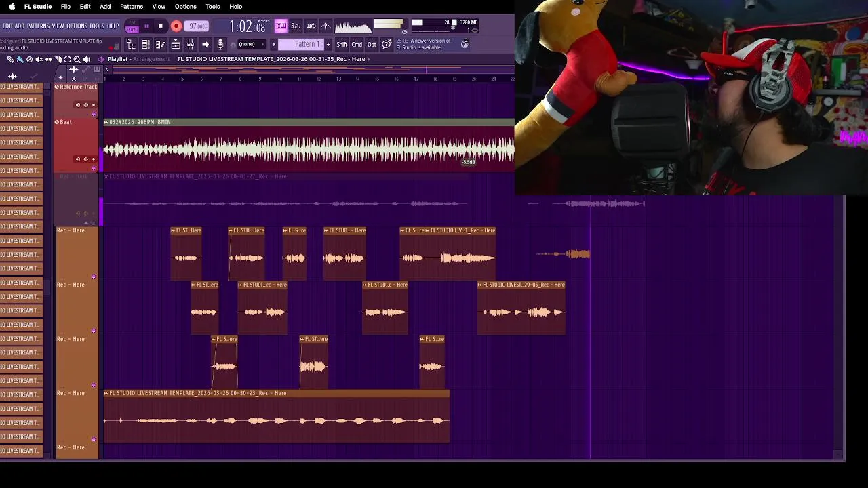Click the 1:02:08 time display
Screen dimensions: 868x488
(247, 26)
